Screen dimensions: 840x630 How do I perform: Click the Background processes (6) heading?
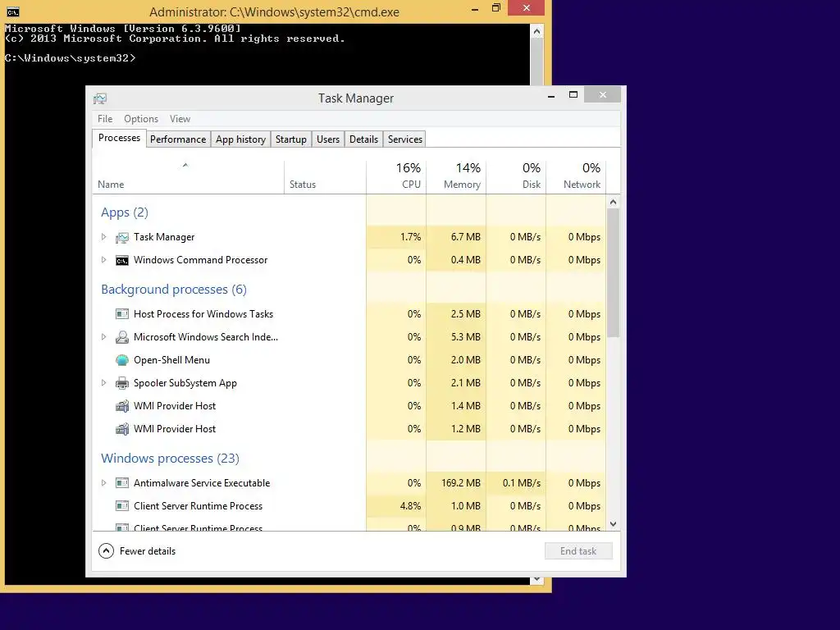pos(174,290)
